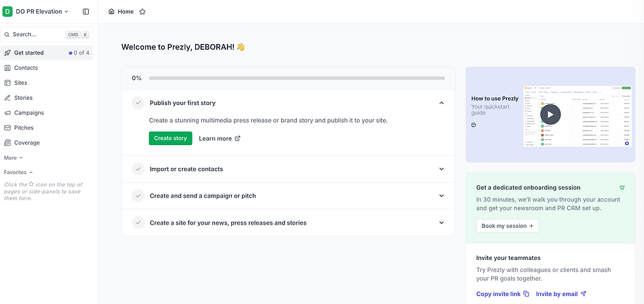
Task: Click the Coverage icon in sidebar
Action: (x=7, y=142)
